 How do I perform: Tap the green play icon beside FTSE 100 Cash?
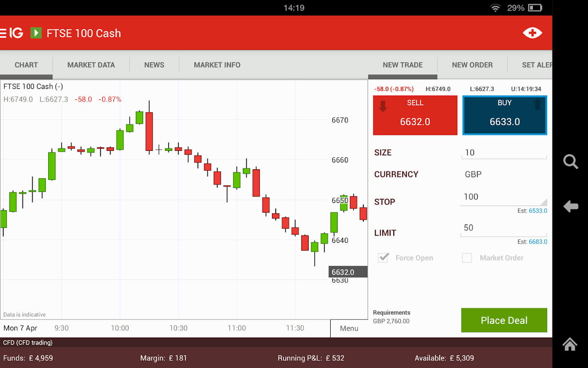[x=36, y=33]
